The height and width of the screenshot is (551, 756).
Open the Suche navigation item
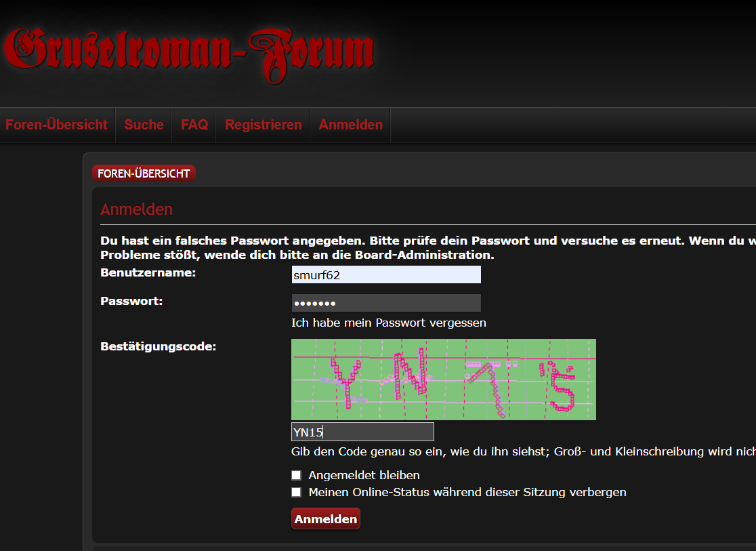[144, 125]
